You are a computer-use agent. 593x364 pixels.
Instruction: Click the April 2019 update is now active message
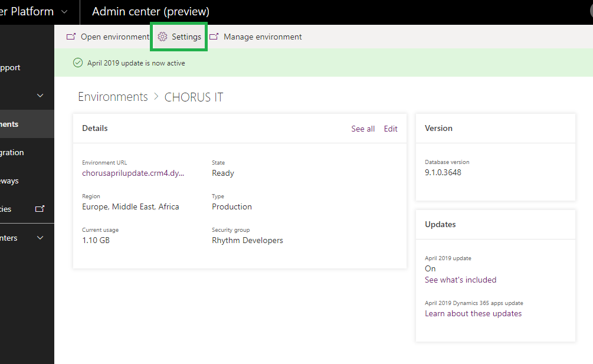pos(136,63)
